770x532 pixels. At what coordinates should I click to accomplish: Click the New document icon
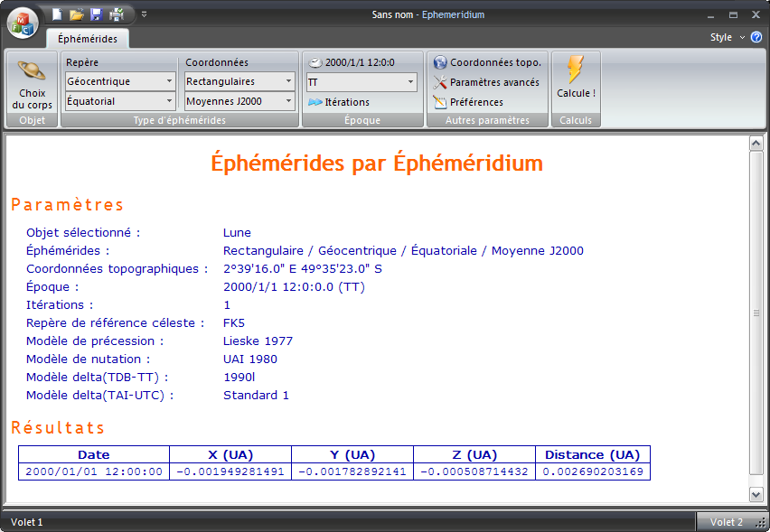pos(58,14)
